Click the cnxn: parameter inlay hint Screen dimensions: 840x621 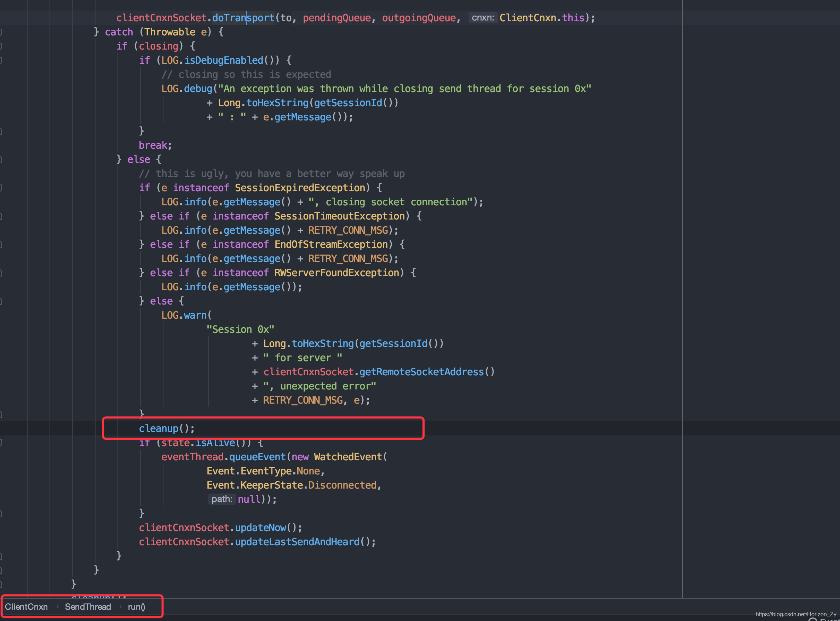coord(483,18)
